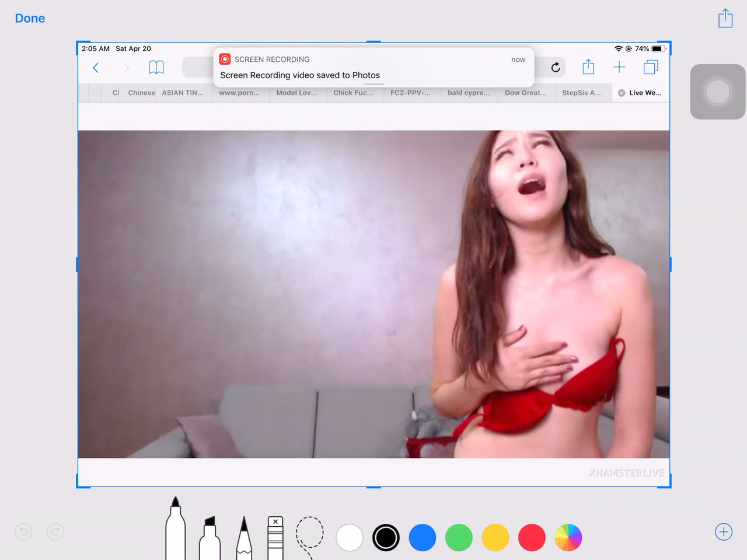The height and width of the screenshot is (560, 747).
Task: Click the top-left crop corner handle
Action: coord(78,43)
